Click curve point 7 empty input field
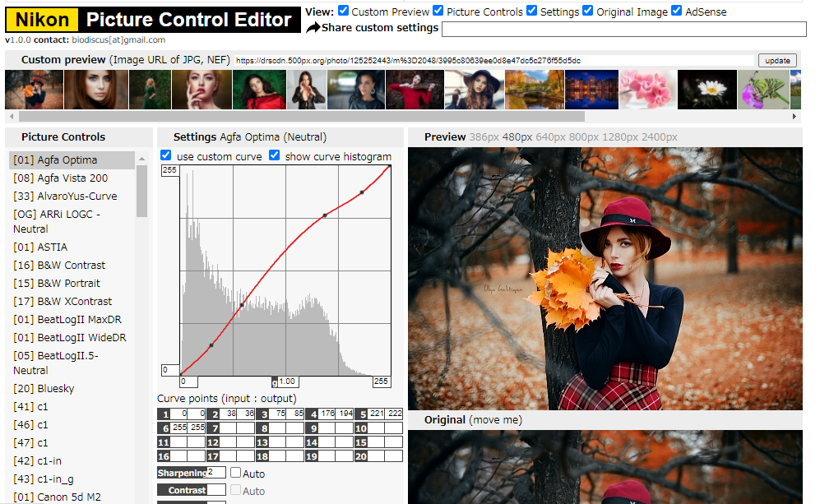820x504 pixels. click(x=228, y=428)
